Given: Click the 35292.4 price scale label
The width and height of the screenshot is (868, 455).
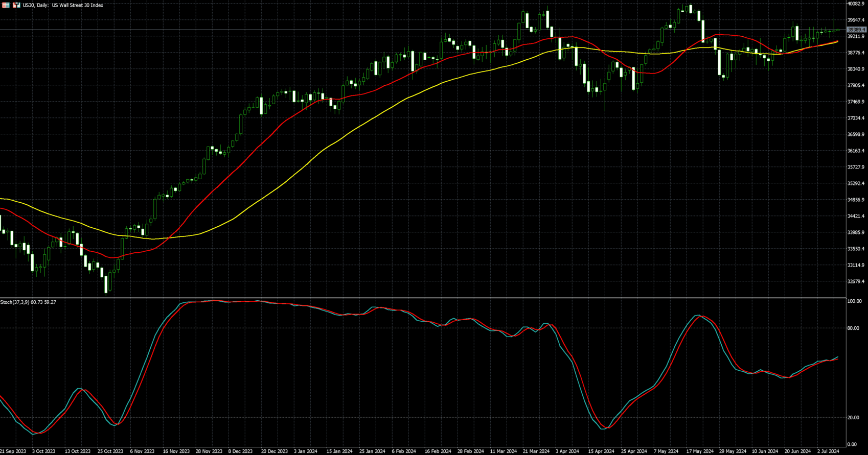Looking at the screenshot, I should click(856, 183).
